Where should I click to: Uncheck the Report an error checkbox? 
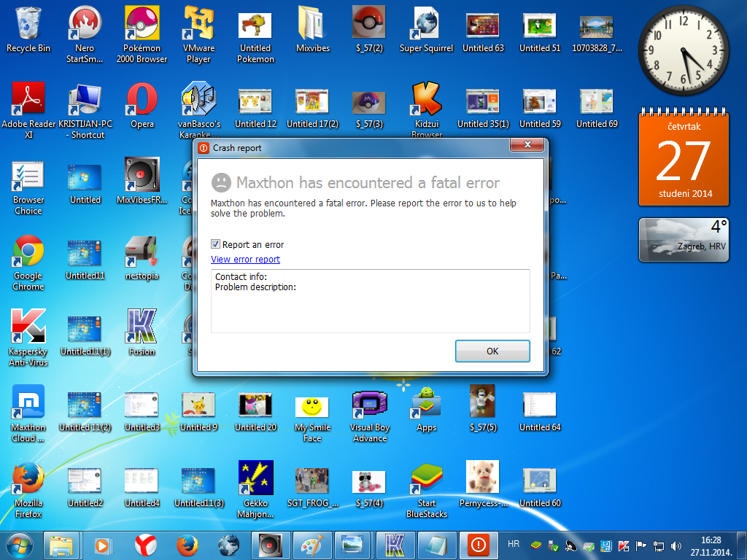pyautogui.click(x=215, y=244)
